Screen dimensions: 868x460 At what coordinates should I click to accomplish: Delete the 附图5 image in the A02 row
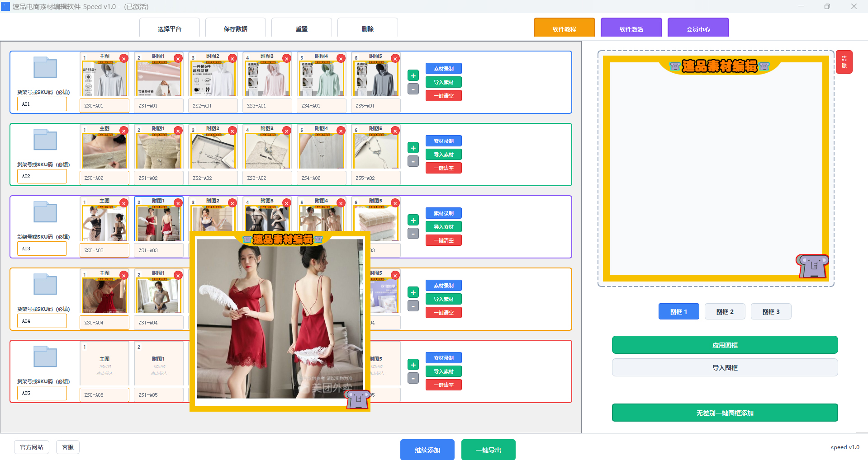coord(395,131)
